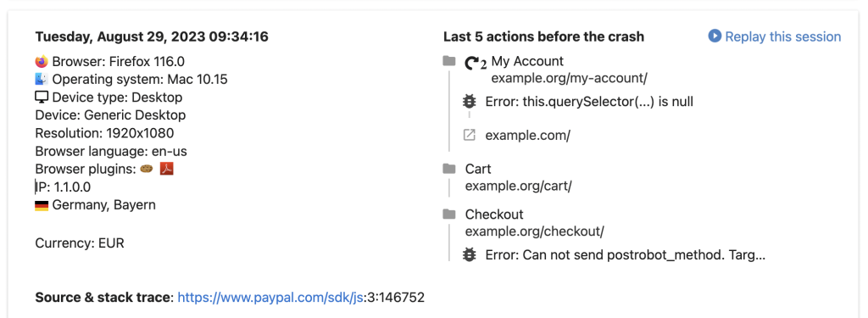The width and height of the screenshot is (868, 318).
Task: Click the play icon for session replay
Action: pos(715,36)
